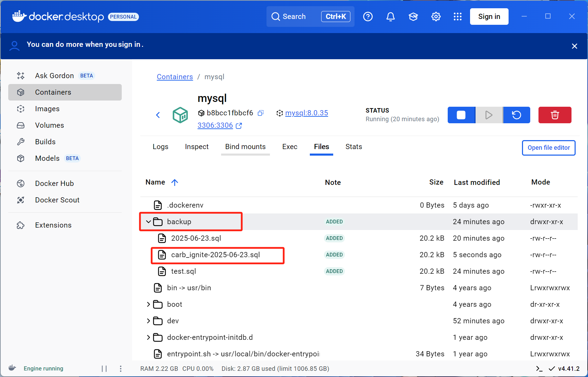Switch to the Exec tab
The image size is (588, 377).
290,147
